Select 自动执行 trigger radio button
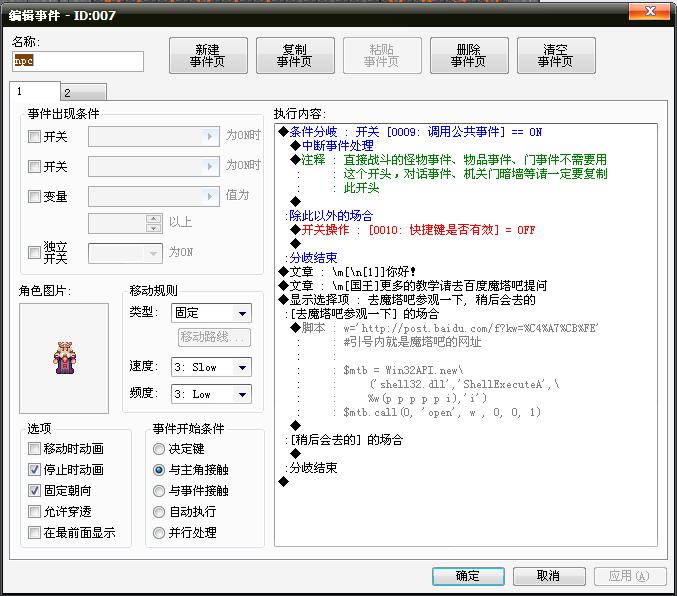 (159, 512)
